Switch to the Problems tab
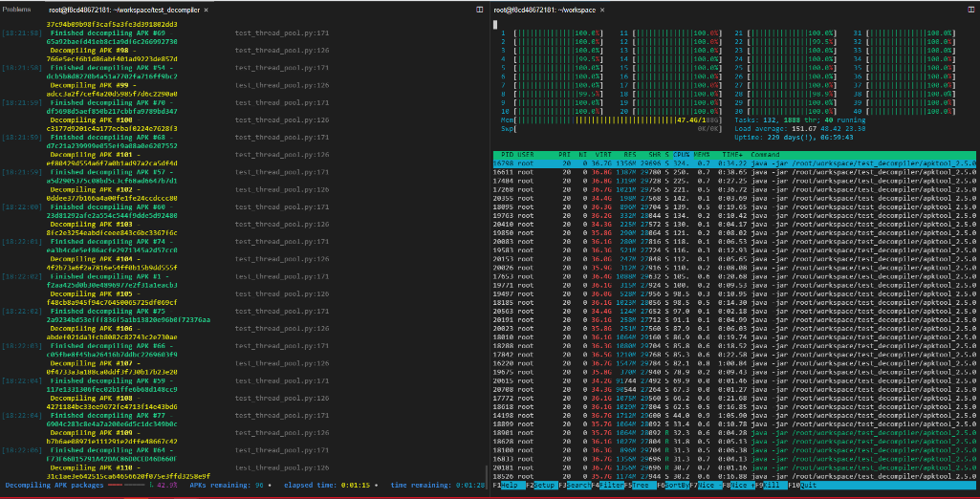 point(17,9)
